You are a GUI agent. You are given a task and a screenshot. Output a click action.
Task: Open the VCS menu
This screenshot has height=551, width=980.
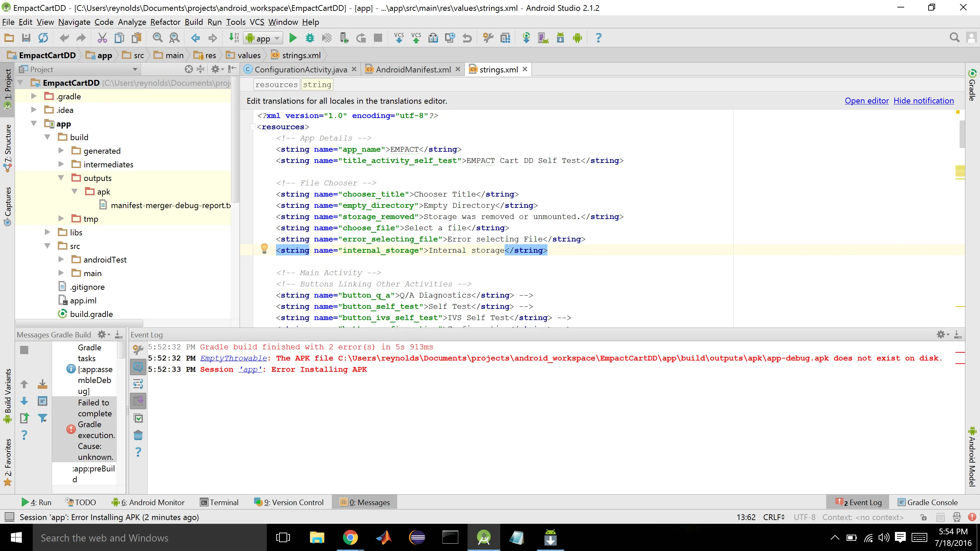click(257, 22)
